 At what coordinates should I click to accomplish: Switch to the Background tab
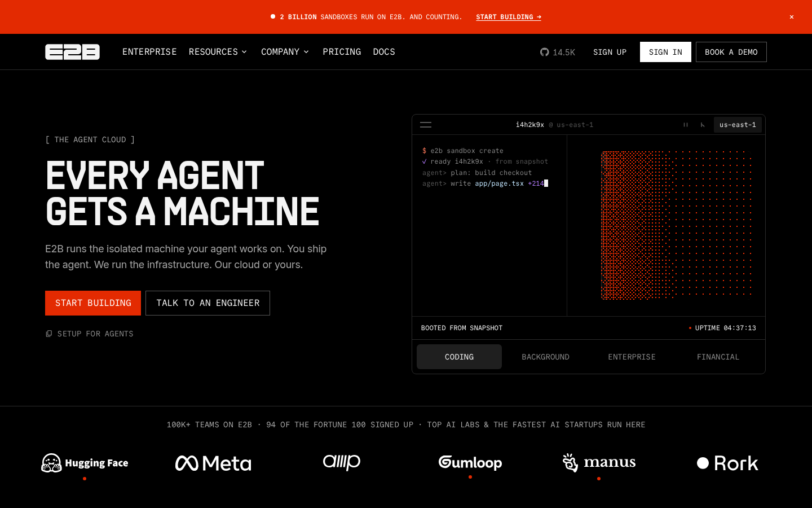click(545, 357)
